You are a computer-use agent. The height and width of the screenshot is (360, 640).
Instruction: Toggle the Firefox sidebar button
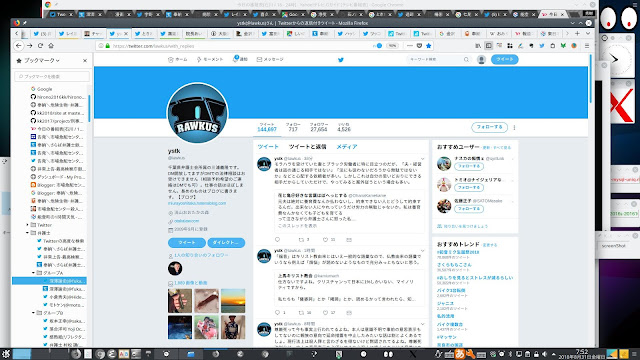489,46
